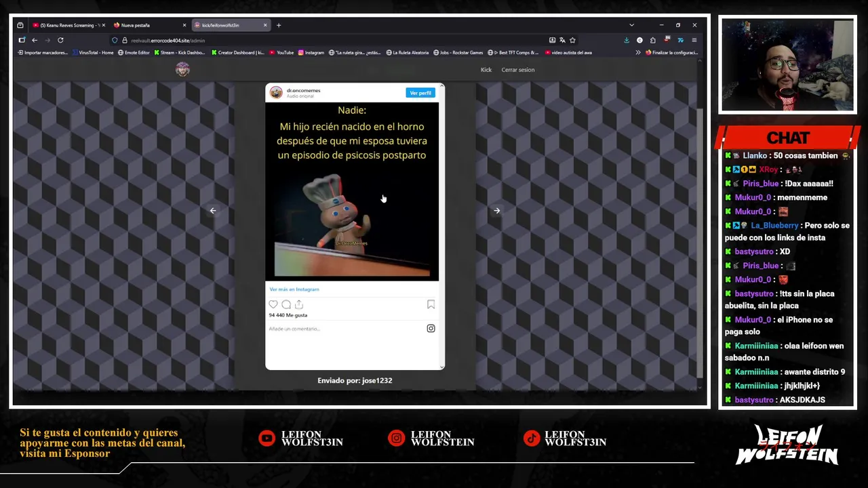Viewport: 868px width, 488px height.
Task: Open the Instagram social icon in bottom banner
Action: (397, 439)
